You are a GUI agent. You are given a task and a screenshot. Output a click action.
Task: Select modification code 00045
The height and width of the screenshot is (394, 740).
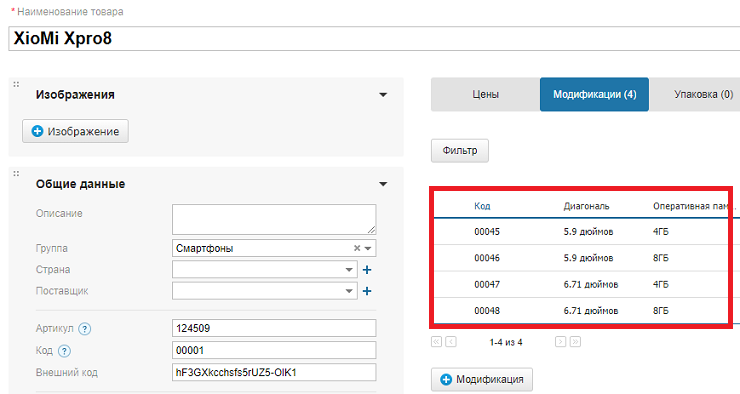(487, 232)
